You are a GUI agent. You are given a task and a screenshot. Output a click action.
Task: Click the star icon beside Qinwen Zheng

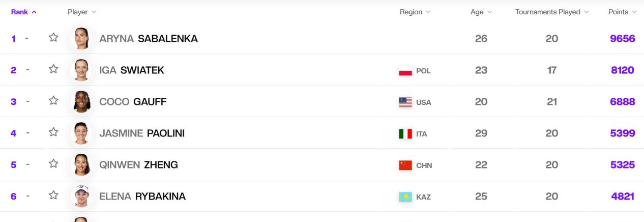pyautogui.click(x=52, y=164)
